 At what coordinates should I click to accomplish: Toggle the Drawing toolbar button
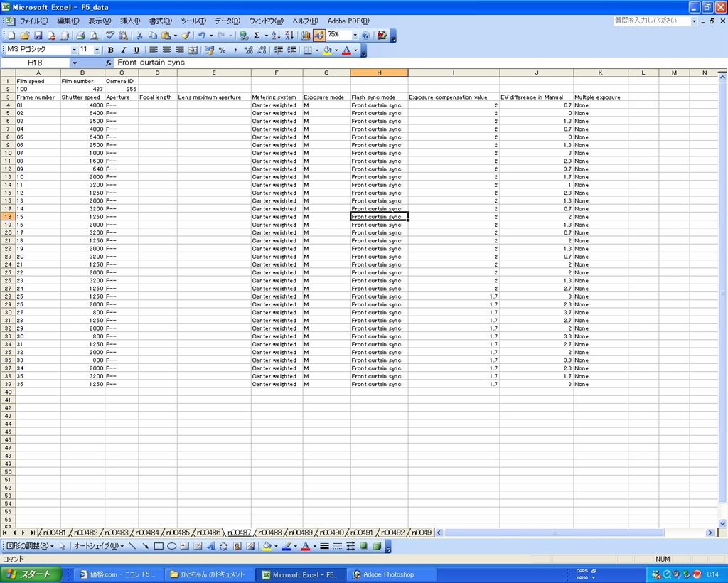coord(319,36)
